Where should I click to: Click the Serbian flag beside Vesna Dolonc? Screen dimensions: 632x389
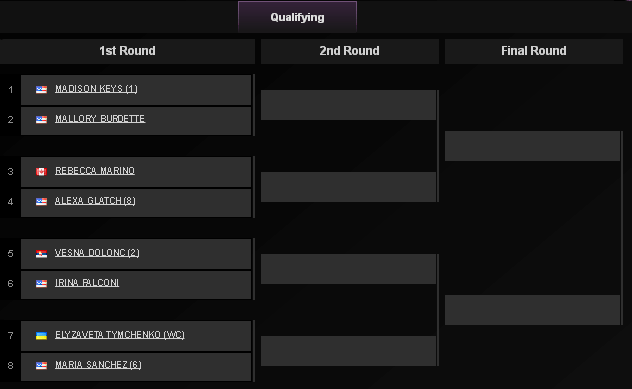(41, 254)
